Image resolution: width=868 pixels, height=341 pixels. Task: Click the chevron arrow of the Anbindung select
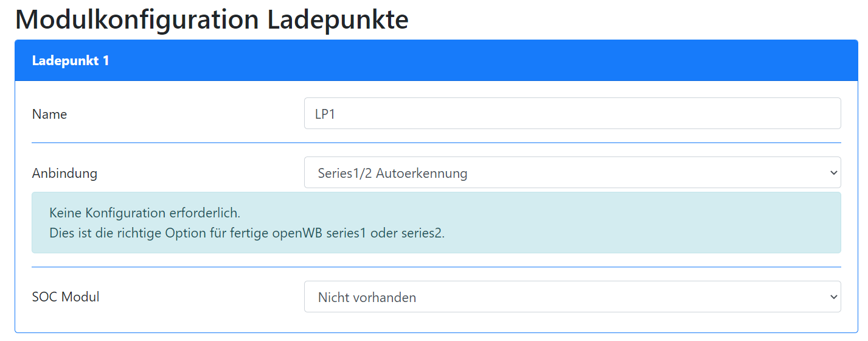[833, 173]
